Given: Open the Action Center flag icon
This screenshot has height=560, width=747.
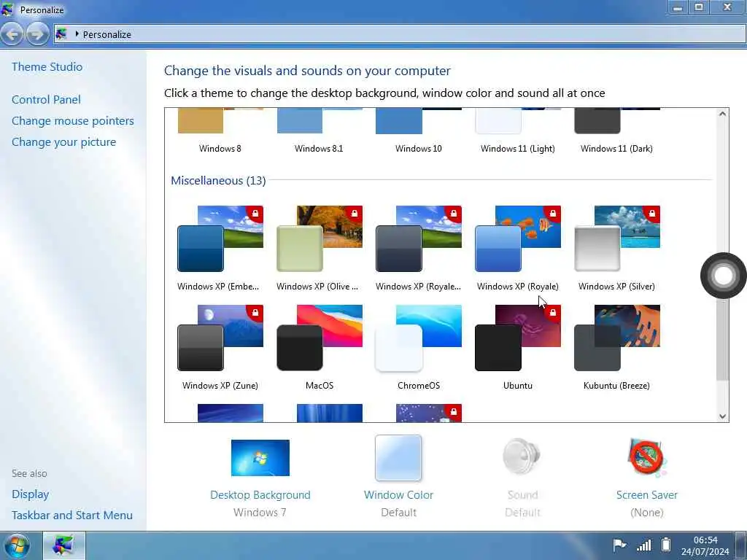Looking at the screenshot, I should click(x=619, y=545).
